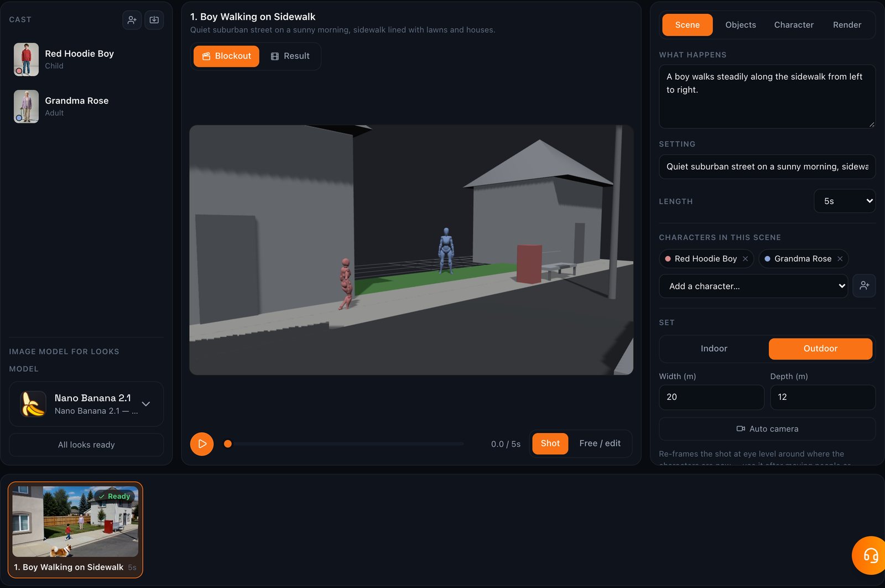Click the import cast icon

[154, 20]
